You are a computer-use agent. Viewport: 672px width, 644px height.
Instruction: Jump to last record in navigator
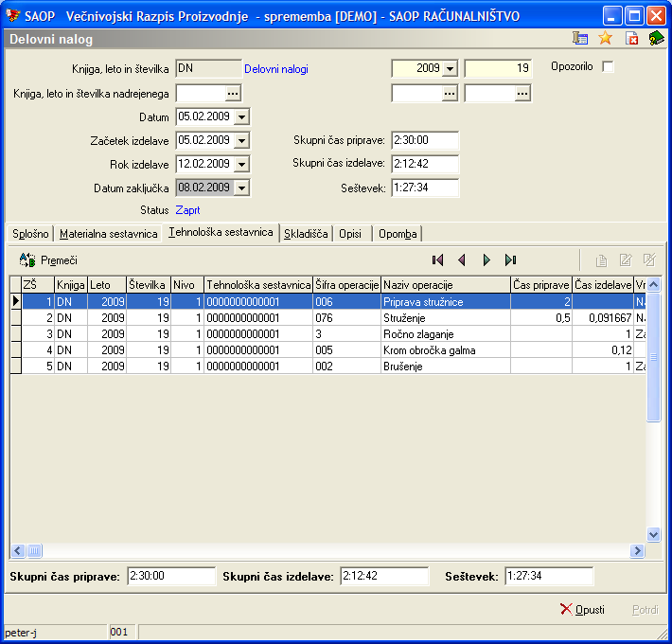click(511, 259)
